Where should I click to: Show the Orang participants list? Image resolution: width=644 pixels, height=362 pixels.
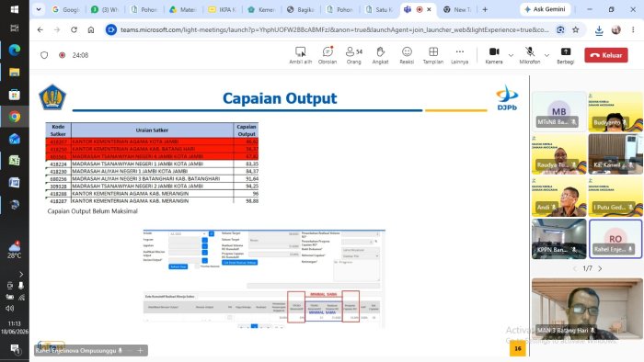point(353,55)
